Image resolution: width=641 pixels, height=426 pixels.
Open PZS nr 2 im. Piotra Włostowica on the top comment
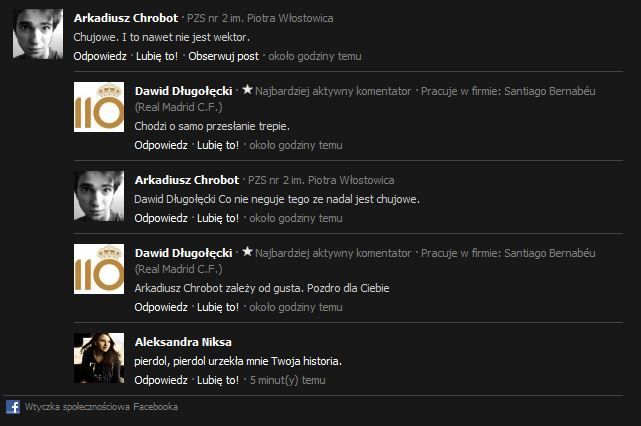coord(260,18)
